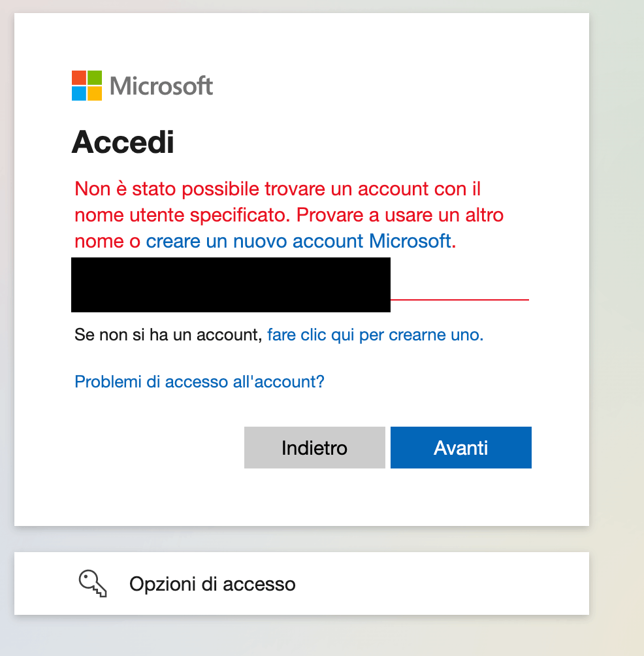Image resolution: width=644 pixels, height=656 pixels.
Task: Follow the 'fare clic qui per crearne uno' link
Action: (375, 335)
